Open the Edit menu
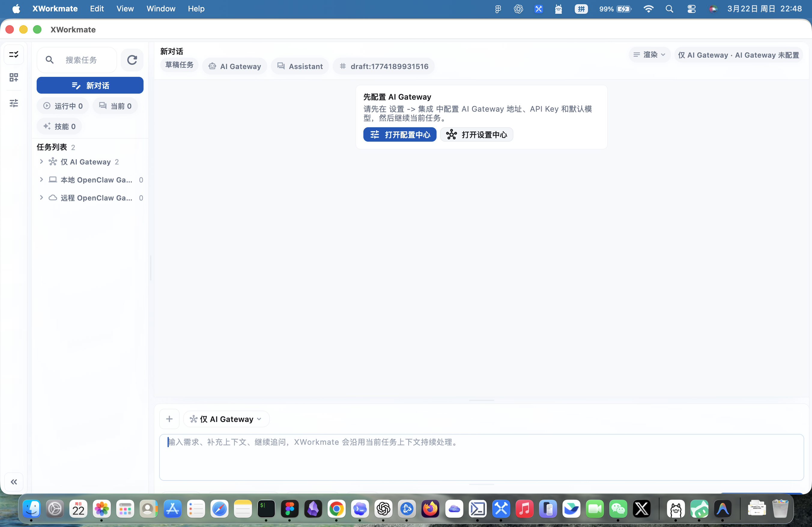 97,9
